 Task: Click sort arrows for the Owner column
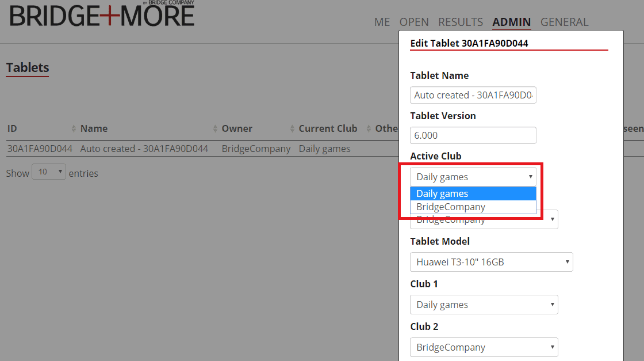(x=292, y=129)
